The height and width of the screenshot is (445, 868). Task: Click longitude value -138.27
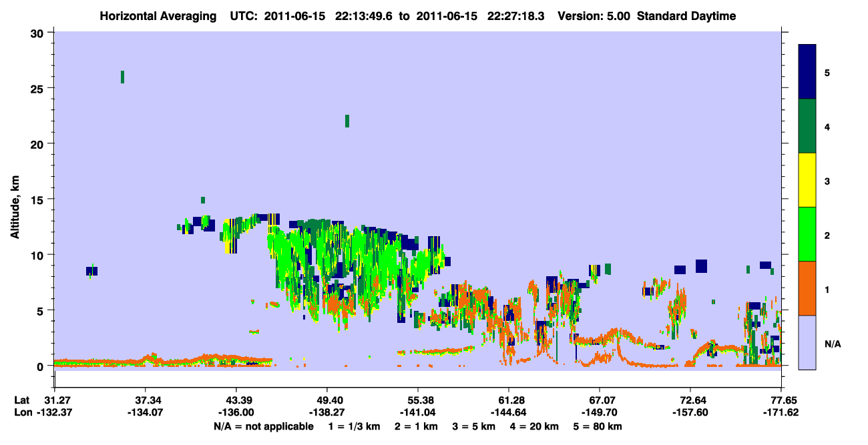tap(327, 412)
